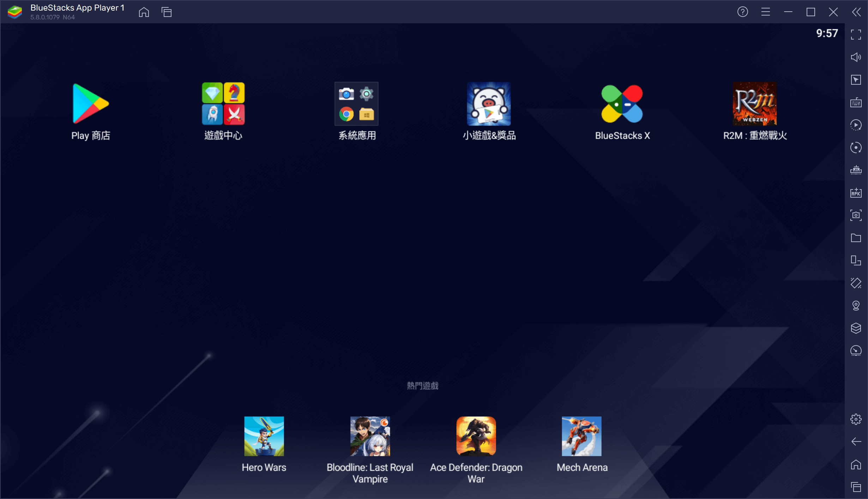Click the 9:57 clock
868x499 pixels.
(x=827, y=33)
